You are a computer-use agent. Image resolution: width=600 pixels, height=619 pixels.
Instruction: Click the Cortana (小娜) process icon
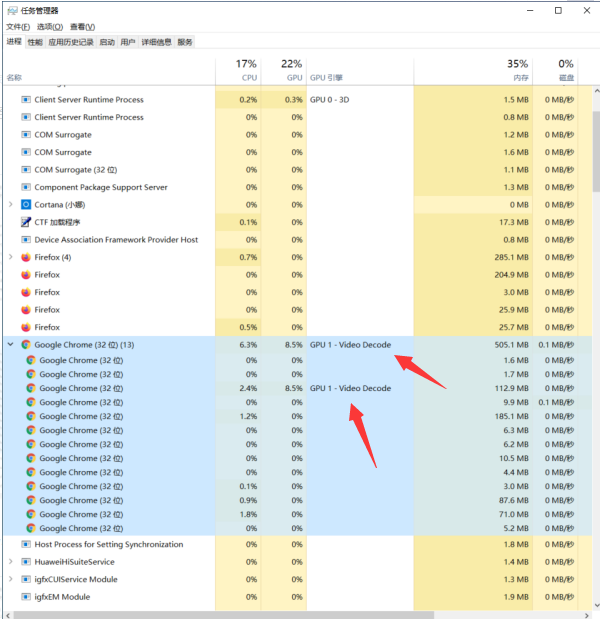pos(26,205)
